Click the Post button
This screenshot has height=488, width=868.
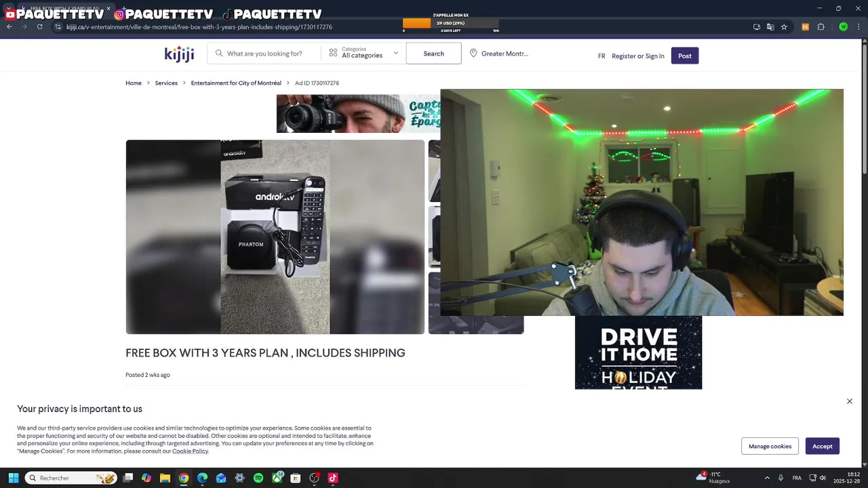[x=685, y=56]
